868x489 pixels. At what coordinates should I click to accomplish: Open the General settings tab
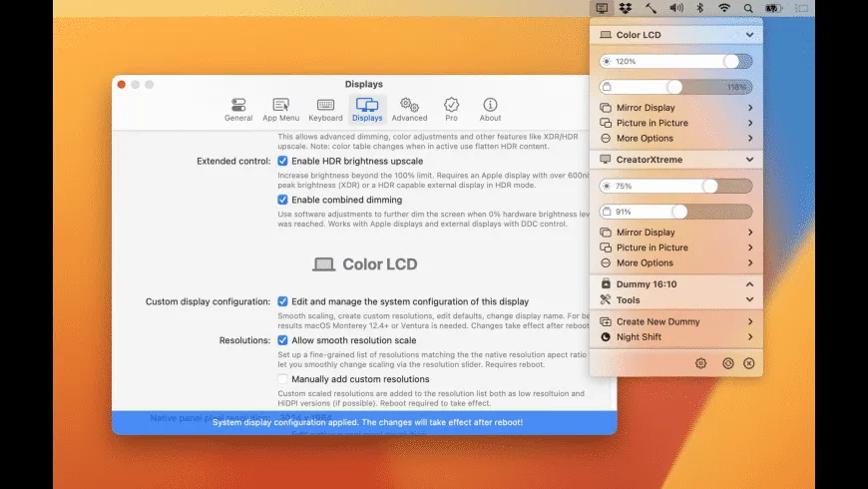238,109
